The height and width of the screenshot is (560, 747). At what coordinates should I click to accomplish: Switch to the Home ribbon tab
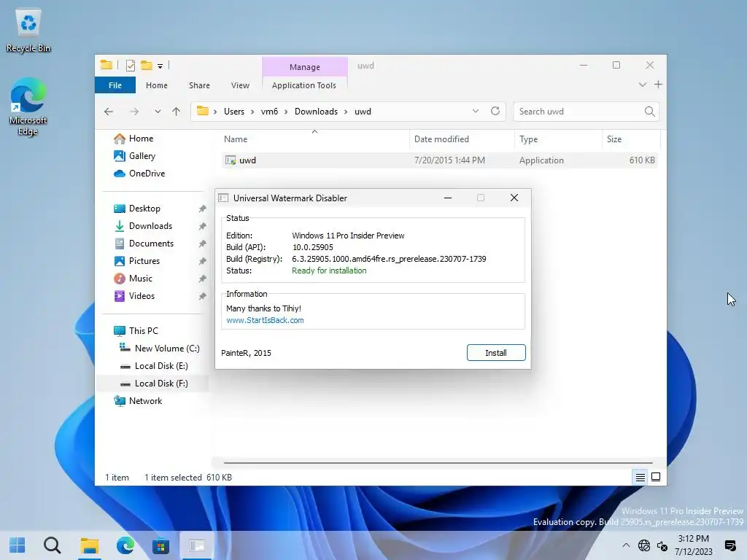tap(157, 85)
